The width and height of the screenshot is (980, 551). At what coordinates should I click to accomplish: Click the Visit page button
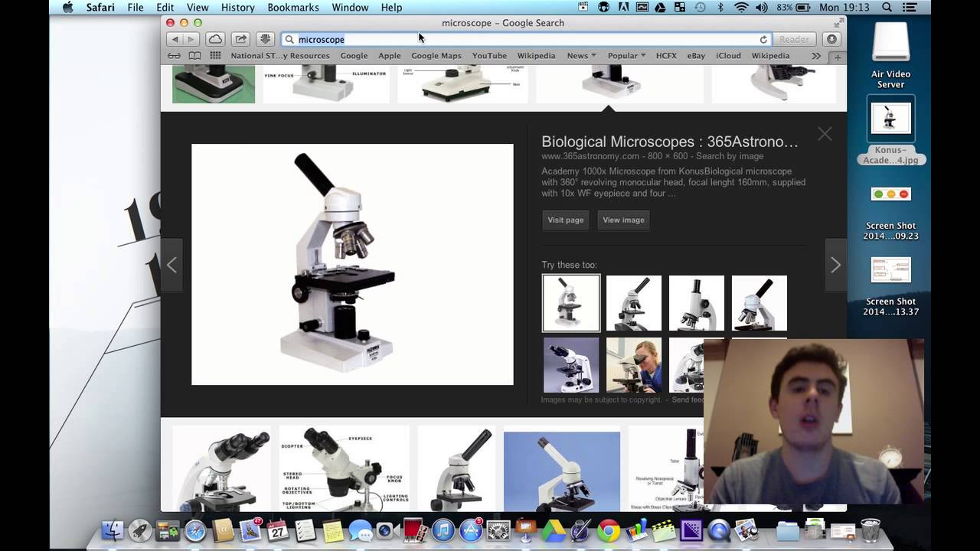[566, 220]
